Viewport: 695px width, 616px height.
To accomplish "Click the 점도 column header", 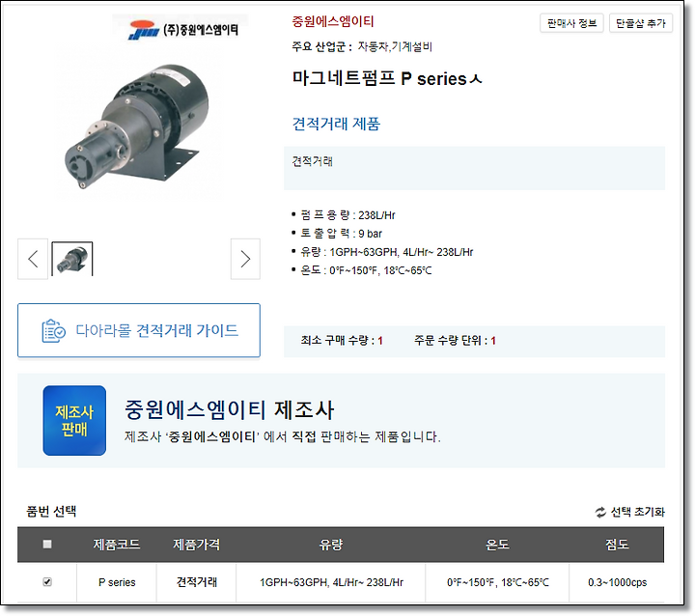I will point(617,545).
